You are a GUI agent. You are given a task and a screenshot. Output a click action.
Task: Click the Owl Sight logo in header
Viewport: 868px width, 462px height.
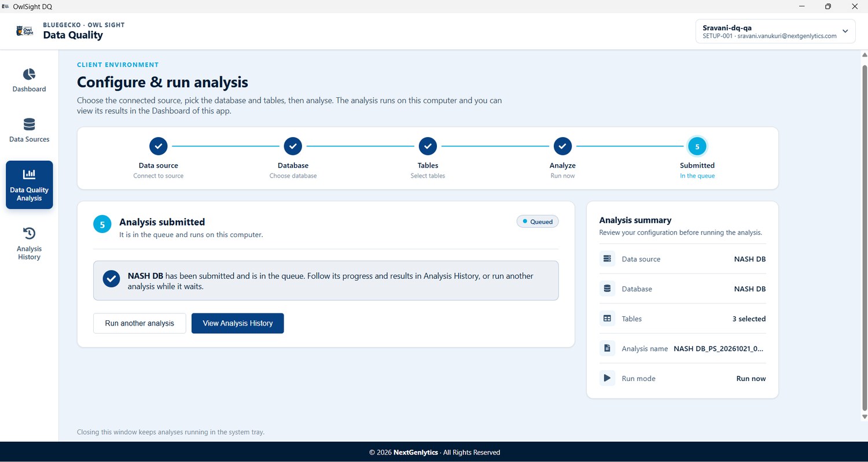(x=25, y=31)
